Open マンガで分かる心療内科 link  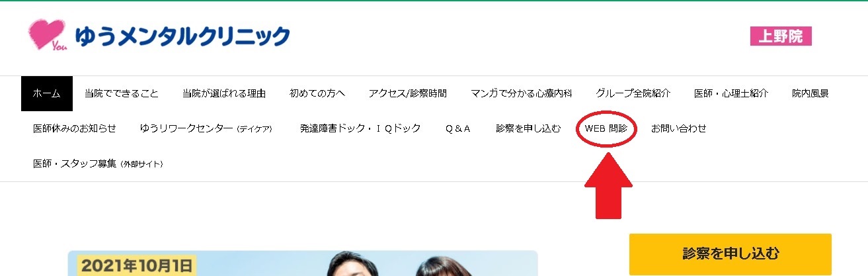(x=521, y=93)
